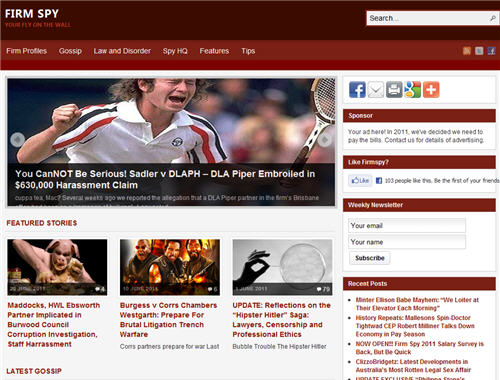This screenshot has width=500, height=380.
Task: Open the RSS feed icon in navbar
Action: coord(467,51)
